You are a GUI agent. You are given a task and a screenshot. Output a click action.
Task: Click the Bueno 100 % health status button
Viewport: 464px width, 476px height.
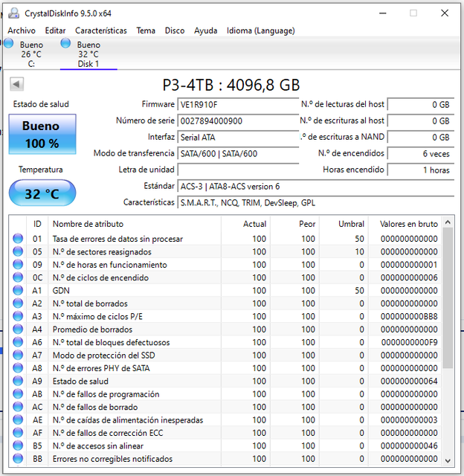42,134
